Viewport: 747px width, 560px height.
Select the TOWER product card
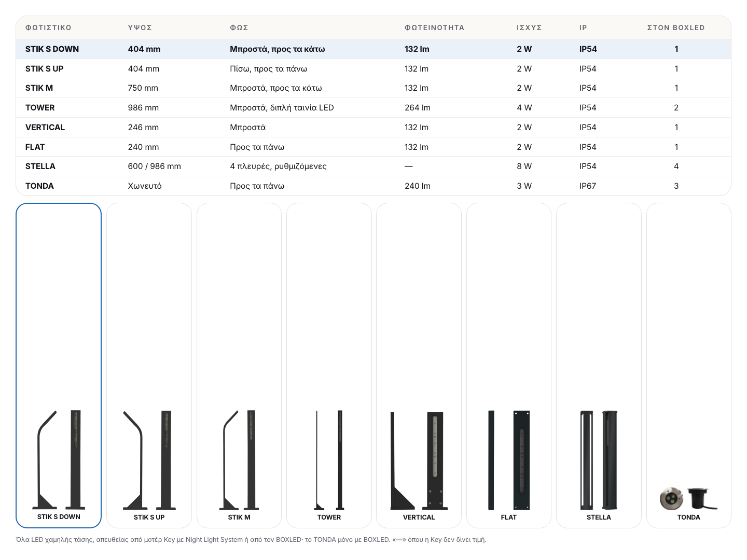click(329, 366)
